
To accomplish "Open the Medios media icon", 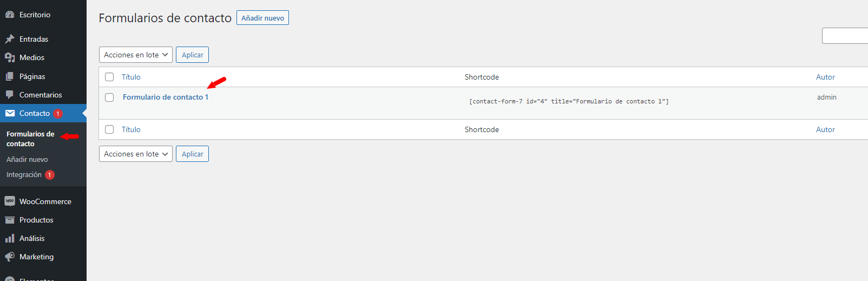I will [x=10, y=57].
